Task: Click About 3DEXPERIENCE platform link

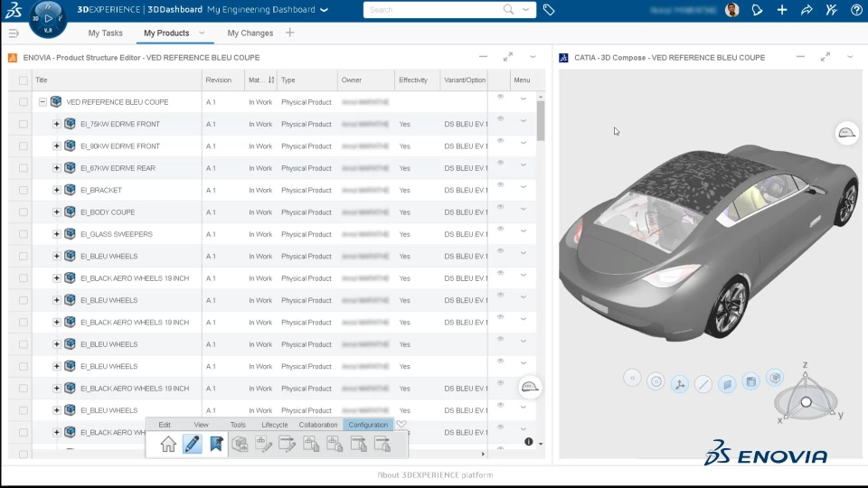Action: point(435,475)
